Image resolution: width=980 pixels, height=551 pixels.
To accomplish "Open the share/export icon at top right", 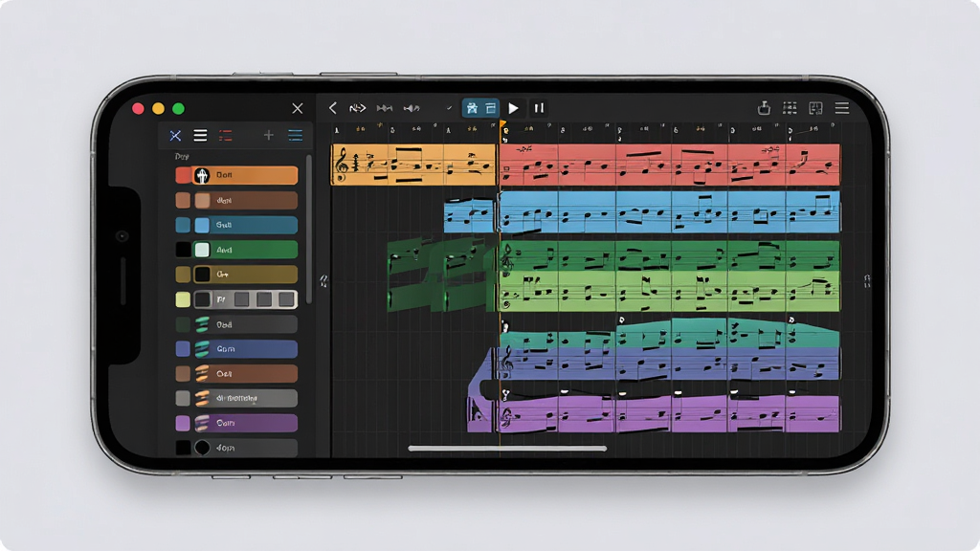I will pos(764,107).
